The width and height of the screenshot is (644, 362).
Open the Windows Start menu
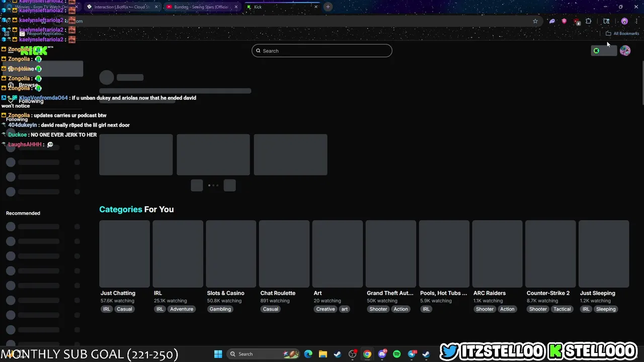[218, 354]
